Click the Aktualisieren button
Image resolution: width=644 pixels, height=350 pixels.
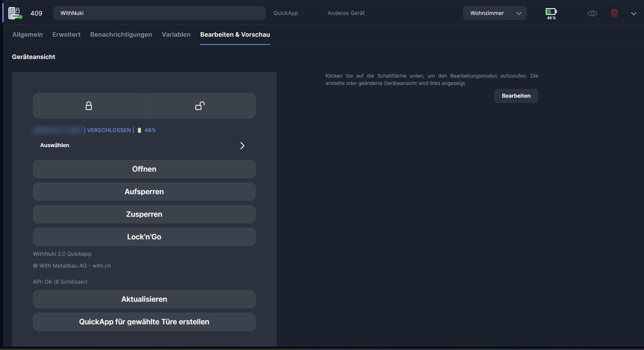pyautogui.click(x=144, y=299)
